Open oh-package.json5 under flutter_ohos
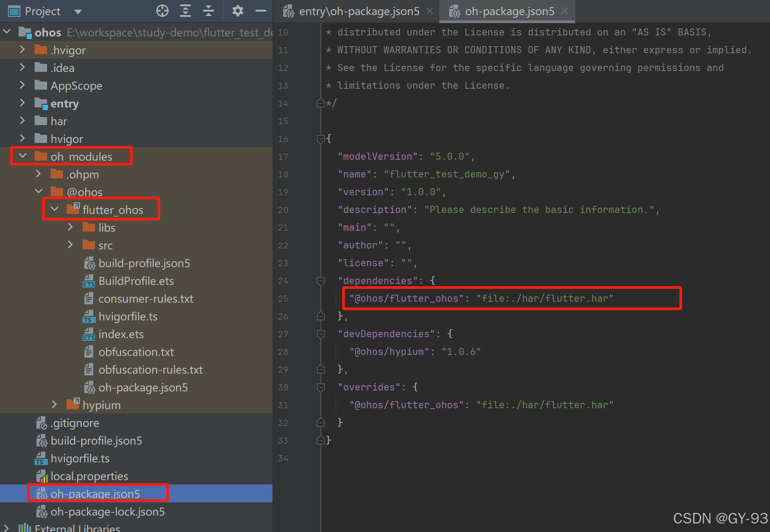The width and height of the screenshot is (770, 532). point(143,387)
